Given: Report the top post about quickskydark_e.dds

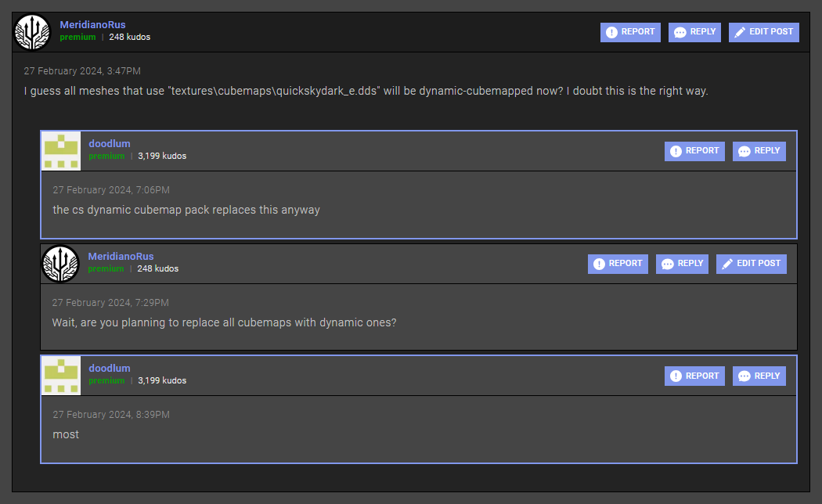Looking at the screenshot, I should [630, 32].
